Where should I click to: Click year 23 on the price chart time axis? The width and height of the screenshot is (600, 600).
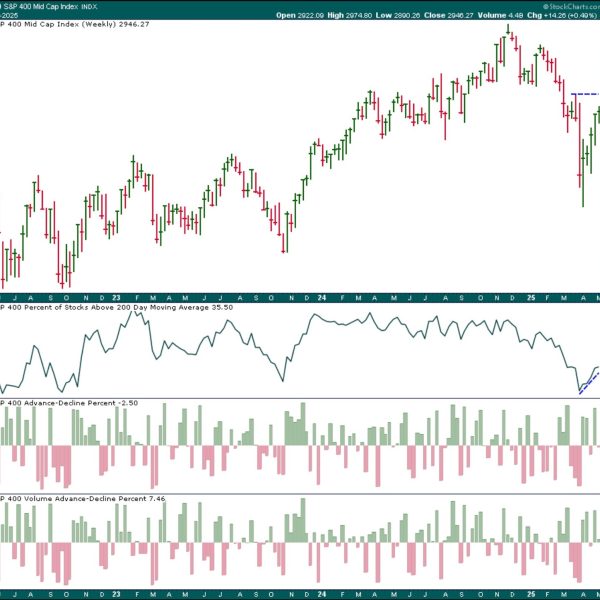tap(116, 298)
